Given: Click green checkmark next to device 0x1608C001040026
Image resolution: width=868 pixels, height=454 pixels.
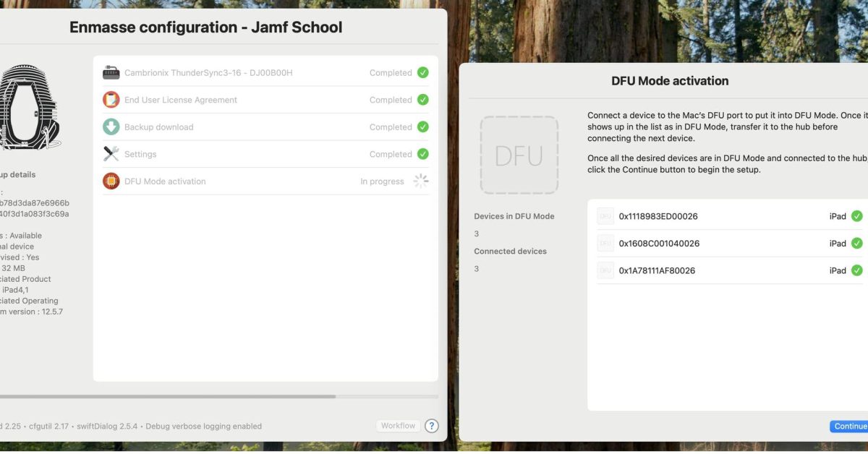Looking at the screenshot, I should point(856,244).
